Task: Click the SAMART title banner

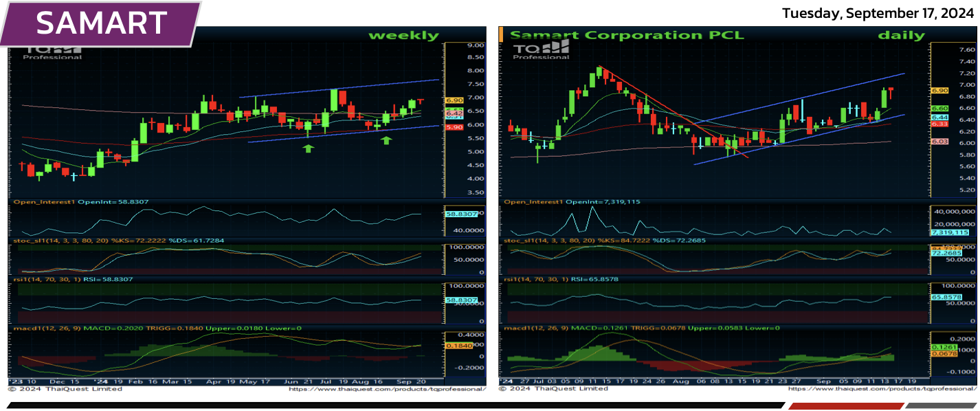Action: (x=100, y=23)
